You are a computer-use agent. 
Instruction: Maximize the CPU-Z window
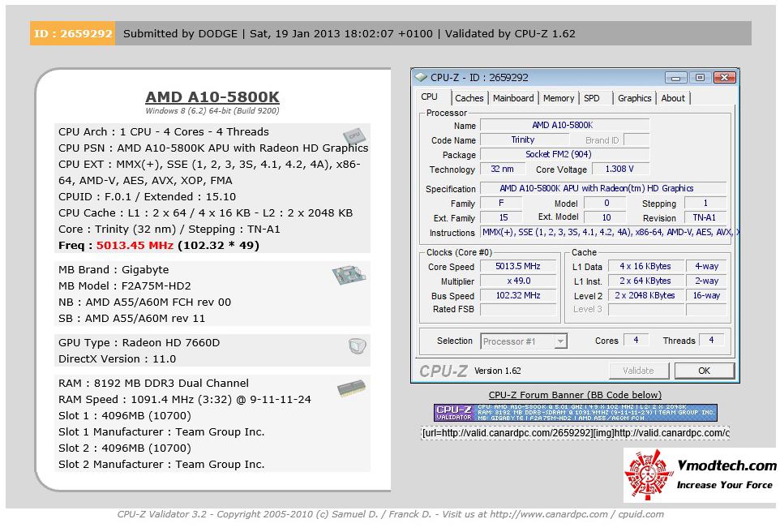700,78
